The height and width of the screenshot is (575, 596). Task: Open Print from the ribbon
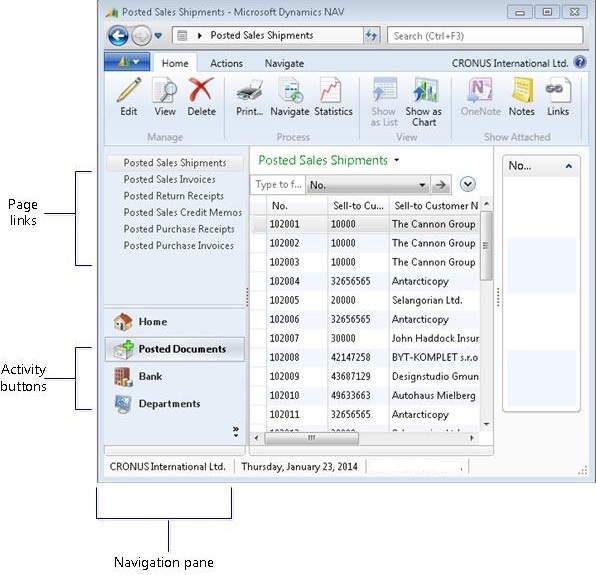[x=249, y=97]
